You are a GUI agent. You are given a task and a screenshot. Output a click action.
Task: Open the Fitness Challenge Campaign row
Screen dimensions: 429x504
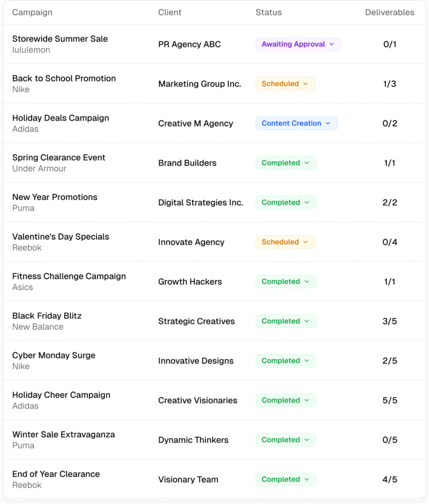click(69, 277)
